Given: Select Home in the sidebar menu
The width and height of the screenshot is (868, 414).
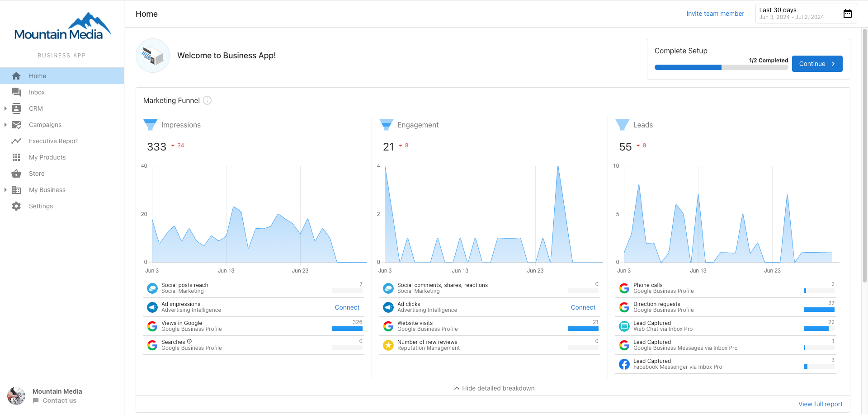Looking at the screenshot, I should pos(38,76).
